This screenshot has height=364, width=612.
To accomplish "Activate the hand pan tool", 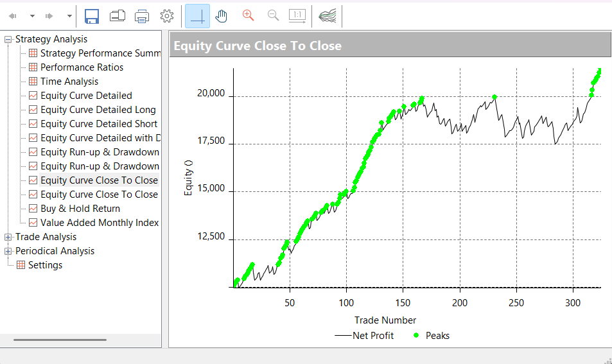I will pyautogui.click(x=222, y=17).
